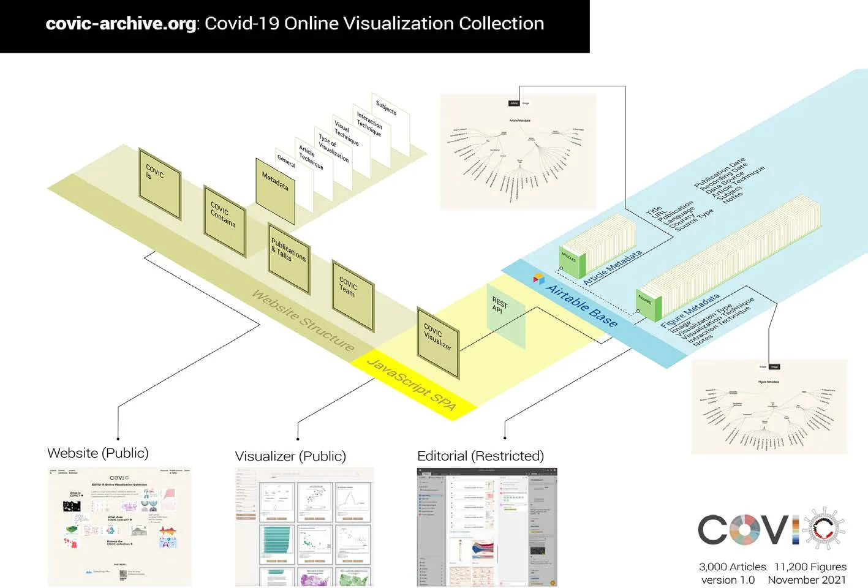
Task: Open the COVIC Is page panel
Action: (x=159, y=184)
